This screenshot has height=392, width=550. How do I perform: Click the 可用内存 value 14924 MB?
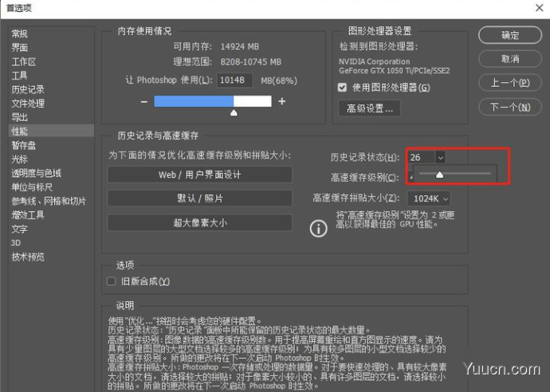click(240, 47)
